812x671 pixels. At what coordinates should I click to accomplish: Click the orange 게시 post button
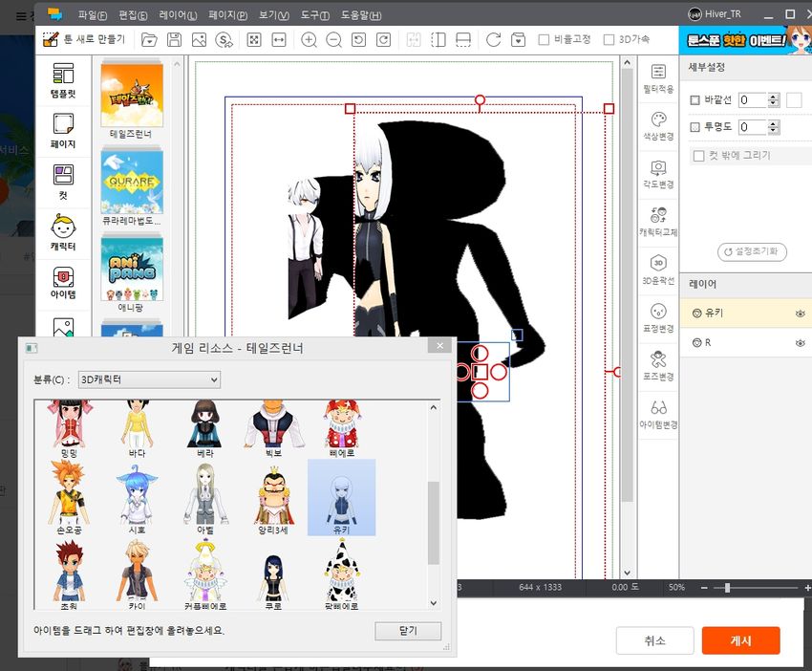tap(740, 640)
